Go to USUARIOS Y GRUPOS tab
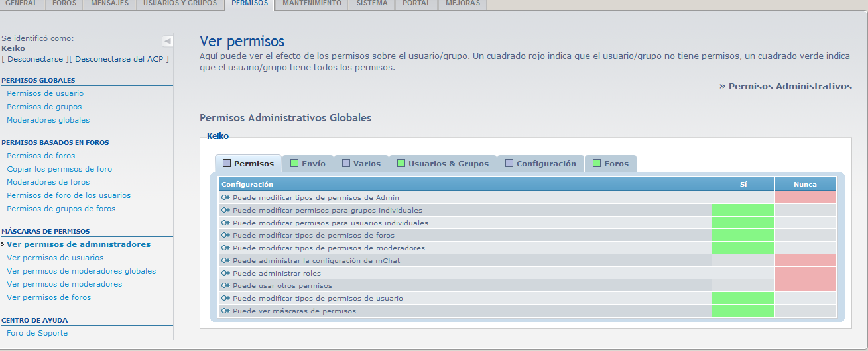 pos(180,4)
